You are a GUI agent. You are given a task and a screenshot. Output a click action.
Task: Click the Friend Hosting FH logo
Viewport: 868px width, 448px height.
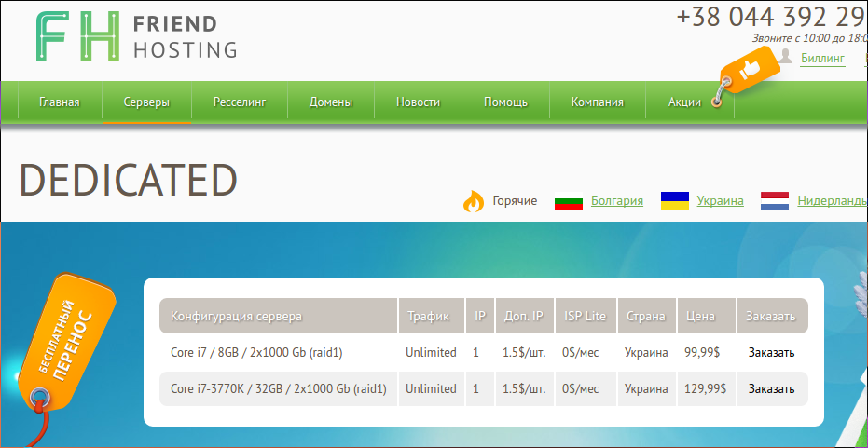(x=136, y=35)
